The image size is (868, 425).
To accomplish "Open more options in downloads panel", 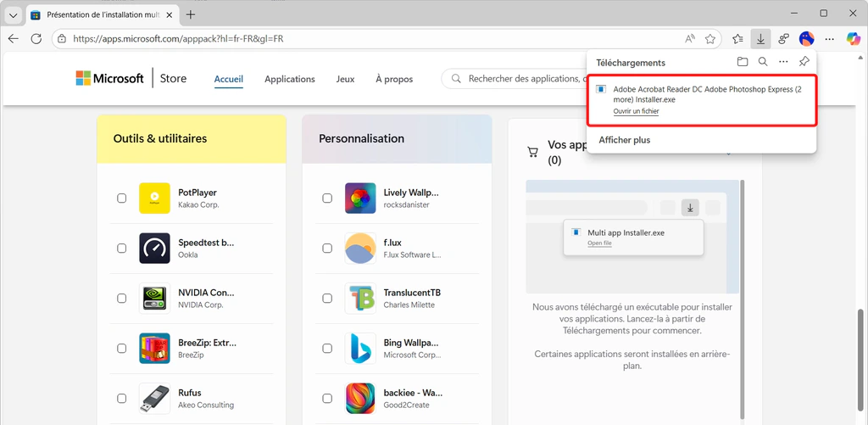I will (783, 62).
